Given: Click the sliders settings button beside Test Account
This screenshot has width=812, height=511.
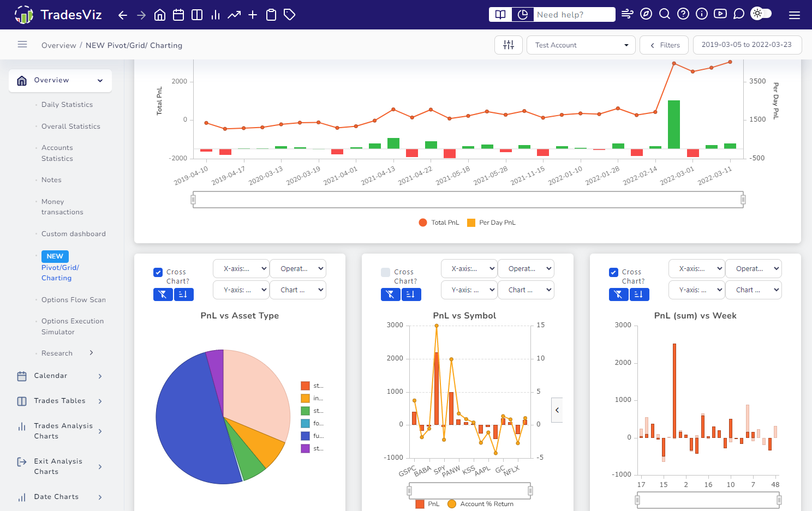Looking at the screenshot, I should tap(509, 45).
